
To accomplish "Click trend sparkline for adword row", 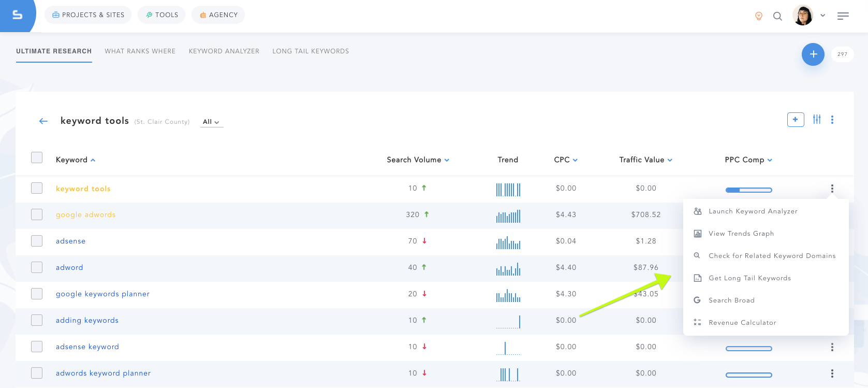I will [x=508, y=269].
